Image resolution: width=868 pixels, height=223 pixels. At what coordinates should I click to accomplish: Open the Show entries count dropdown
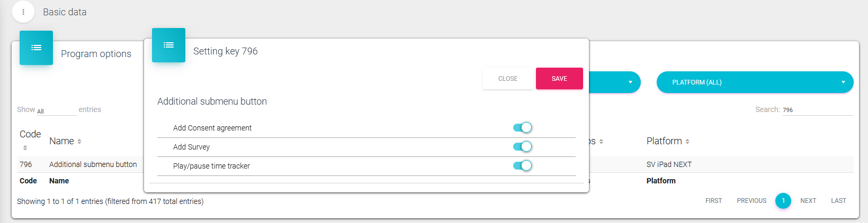[x=56, y=110]
